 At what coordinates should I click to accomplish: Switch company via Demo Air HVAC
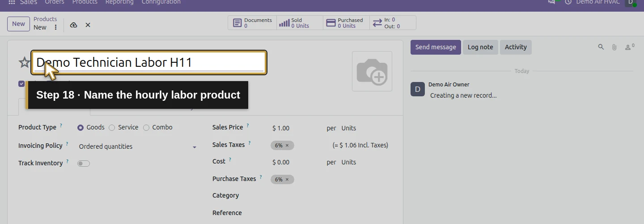pyautogui.click(x=598, y=2)
